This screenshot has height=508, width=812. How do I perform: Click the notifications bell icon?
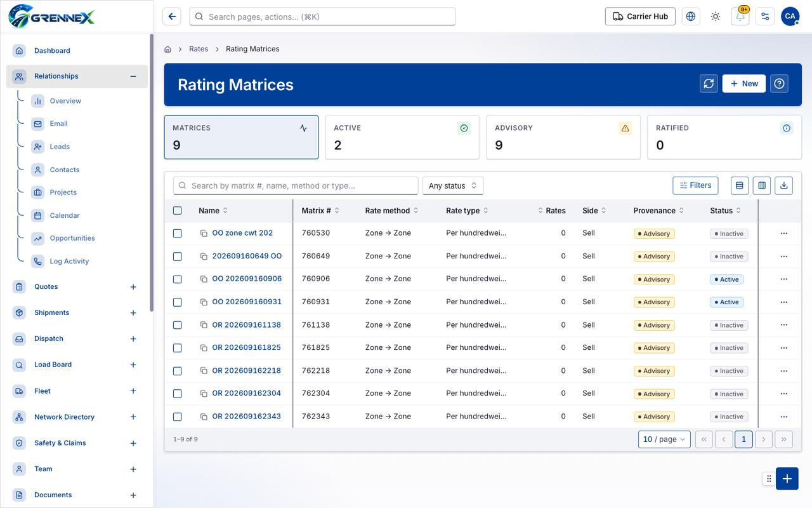tap(740, 17)
